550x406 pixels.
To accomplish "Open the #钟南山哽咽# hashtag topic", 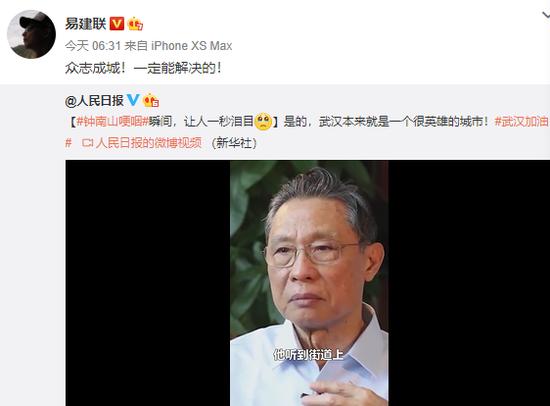I will (112, 122).
